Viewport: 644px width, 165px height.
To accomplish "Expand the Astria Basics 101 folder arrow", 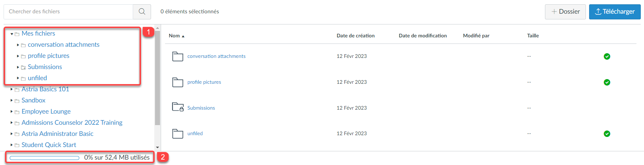I will [x=12, y=89].
